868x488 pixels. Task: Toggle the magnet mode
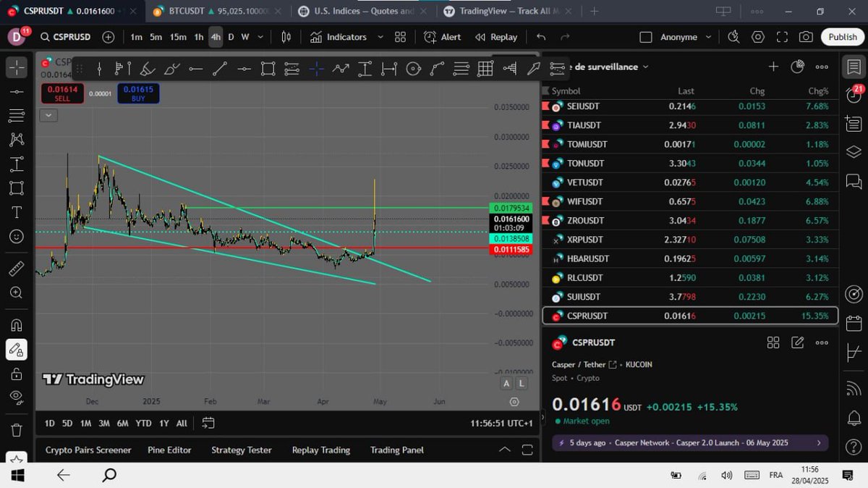click(16, 324)
